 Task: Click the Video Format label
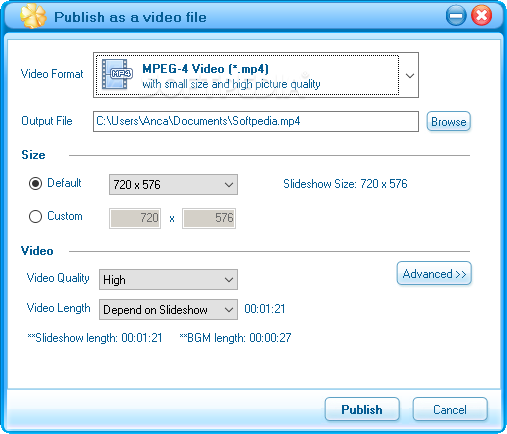coord(52,74)
